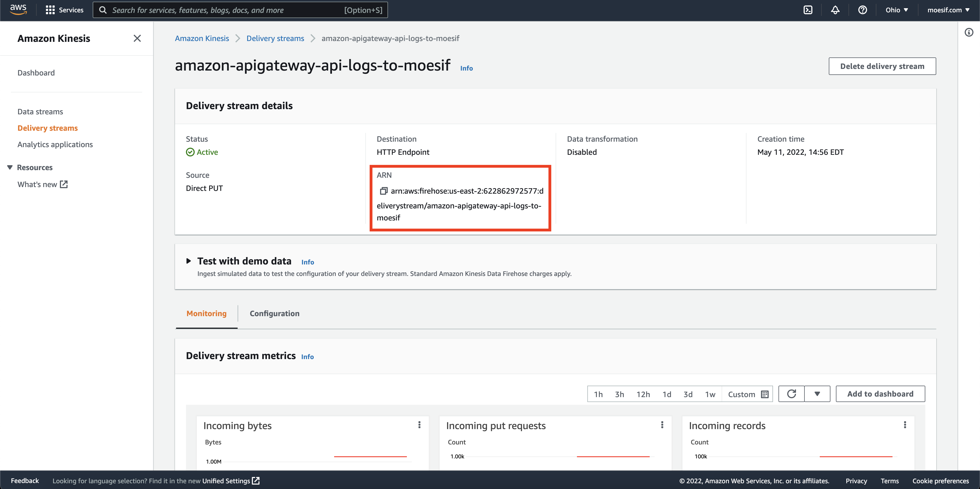This screenshot has width=980, height=489.
Task: Open Info link for Delivery stream metrics
Action: tap(307, 357)
